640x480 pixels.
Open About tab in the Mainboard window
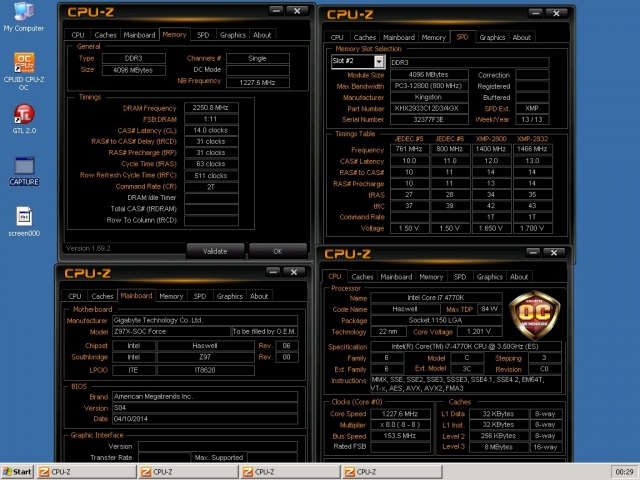[x=259, y=296]
